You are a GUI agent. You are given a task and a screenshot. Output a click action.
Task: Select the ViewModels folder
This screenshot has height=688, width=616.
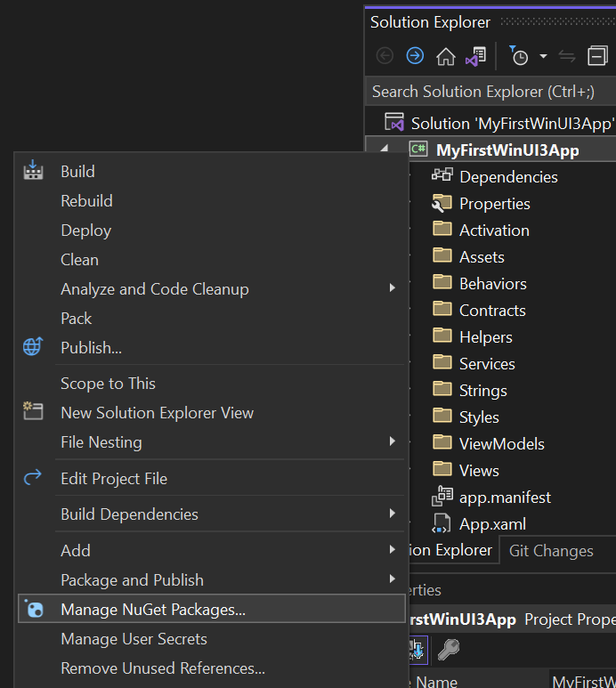pyautogui.click(x=501, y=444)
